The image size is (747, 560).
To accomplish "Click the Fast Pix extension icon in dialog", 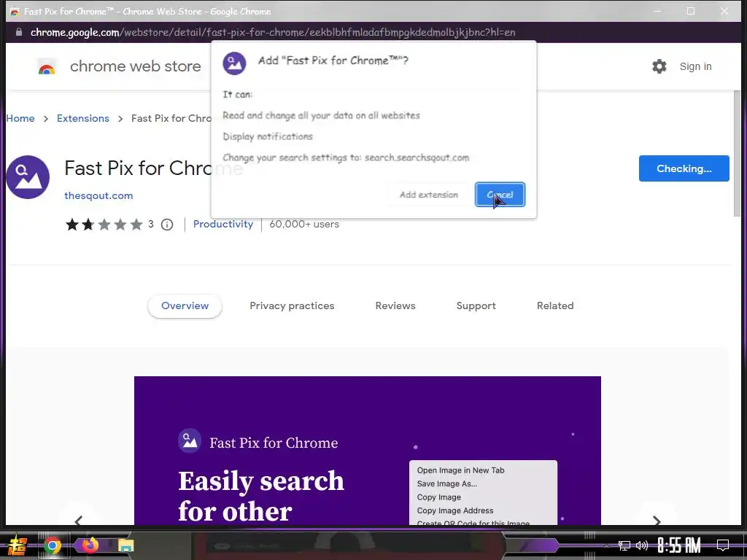I will [234, 63].
